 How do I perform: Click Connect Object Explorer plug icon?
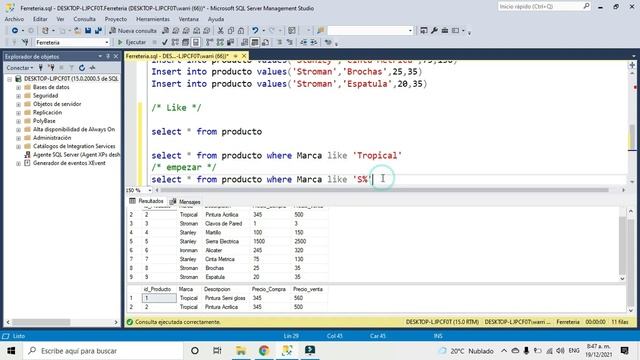tap(40, 68)
